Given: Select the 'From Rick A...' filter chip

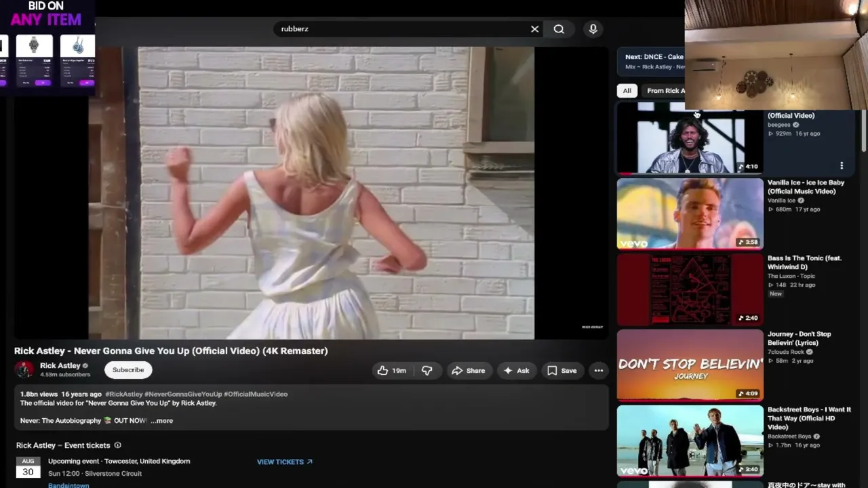Looking at the screenshot, I should [x=663, y=90].
